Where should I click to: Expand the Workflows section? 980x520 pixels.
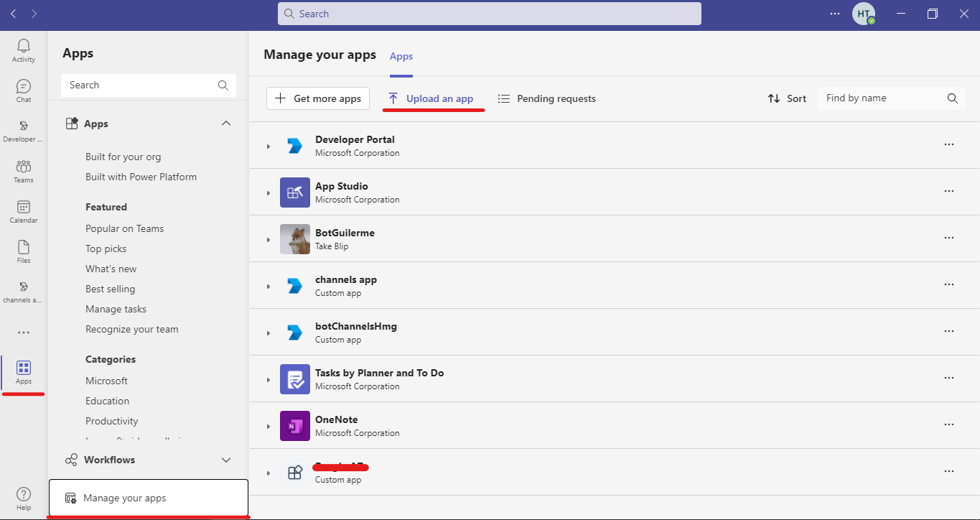point(226,460)
